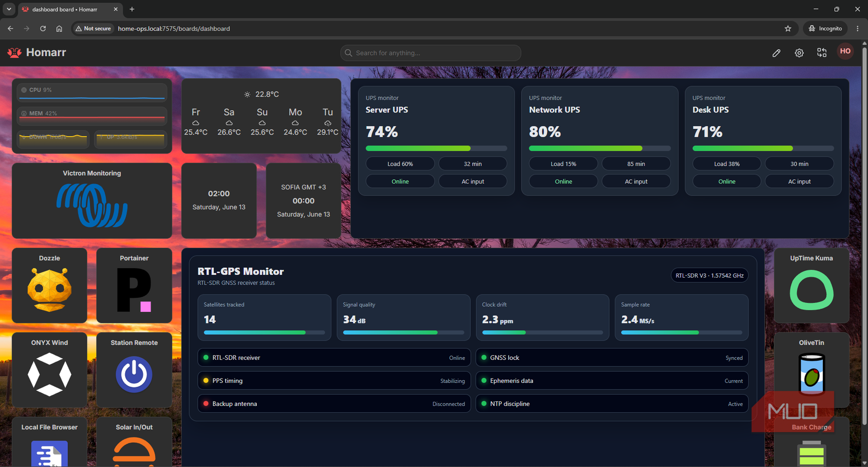Click the SOFIA GMT +3 clock widget

coord(304,200)
